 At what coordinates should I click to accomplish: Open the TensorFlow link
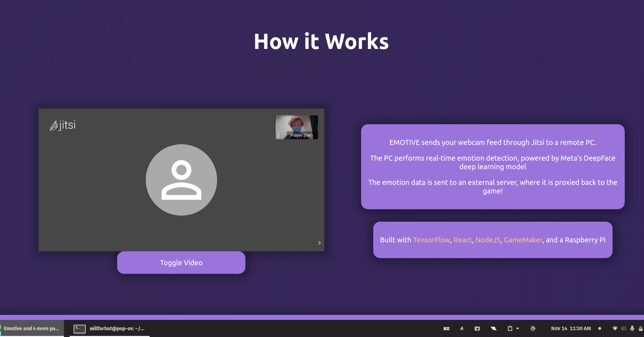click(431, 240)
